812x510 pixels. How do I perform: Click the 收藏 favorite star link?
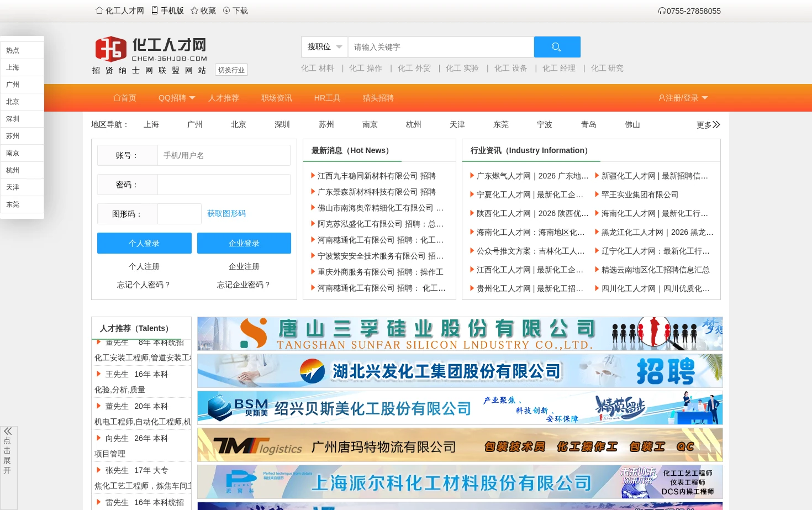(203, 10)
